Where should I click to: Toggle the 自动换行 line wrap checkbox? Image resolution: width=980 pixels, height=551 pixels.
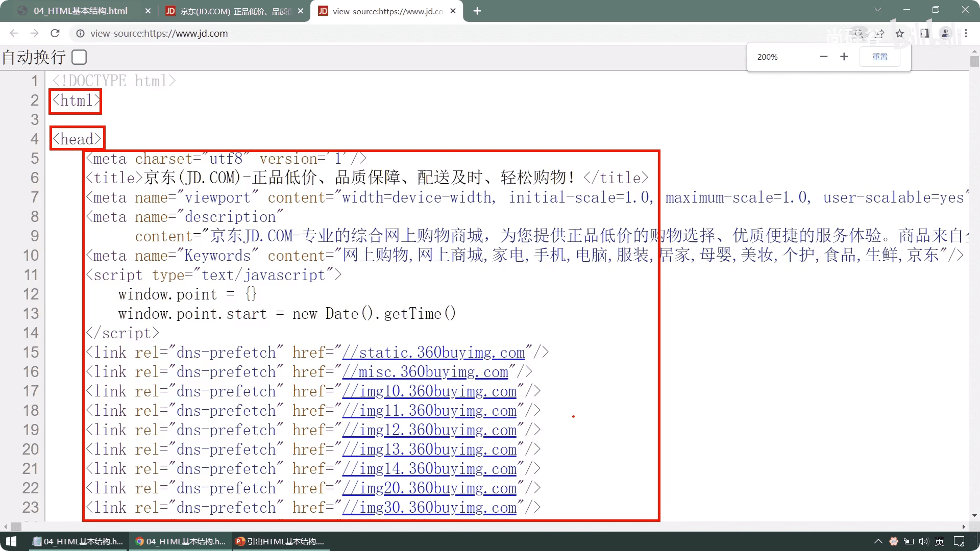click(79, 57)
